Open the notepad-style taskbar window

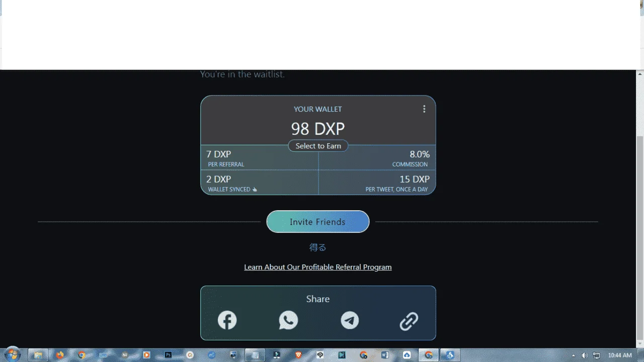(x=255, y=355)
